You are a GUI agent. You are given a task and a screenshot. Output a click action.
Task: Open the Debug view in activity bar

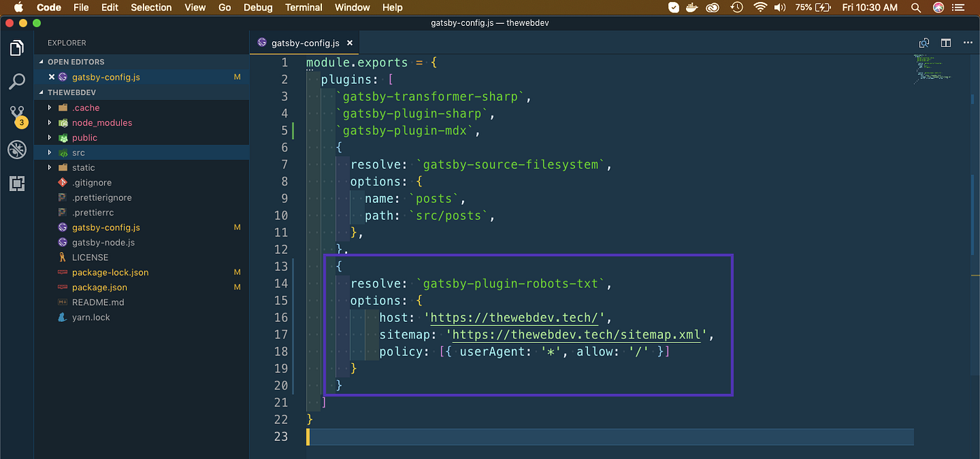(17, 149)
